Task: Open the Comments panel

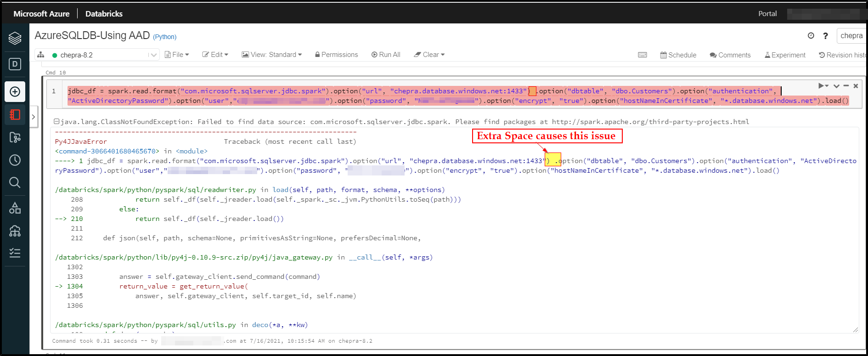Action: tap(730, 55)
